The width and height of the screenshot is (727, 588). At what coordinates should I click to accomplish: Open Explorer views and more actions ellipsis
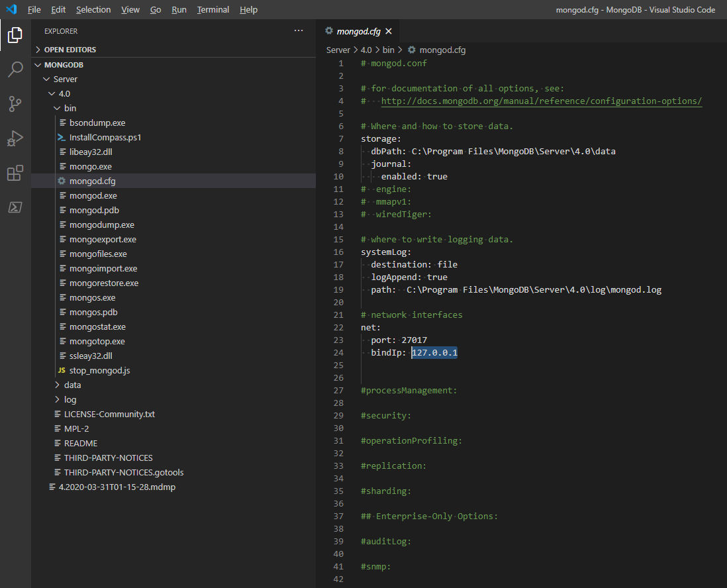point(299,30)
